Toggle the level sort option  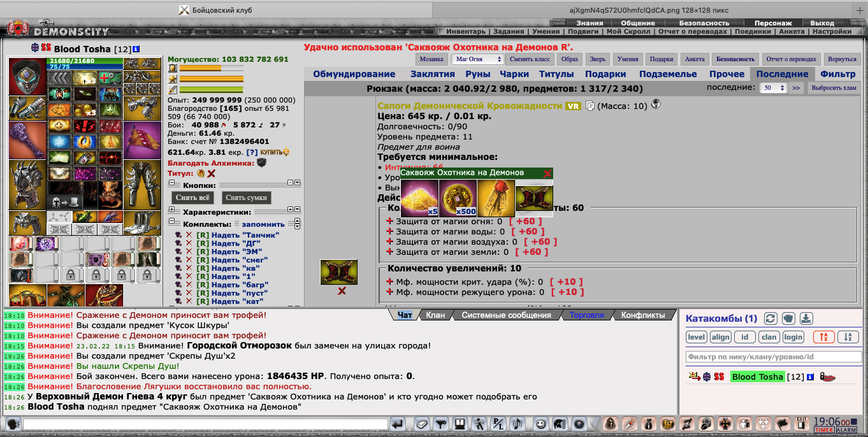pyautogui.click(x=697, y=338)
